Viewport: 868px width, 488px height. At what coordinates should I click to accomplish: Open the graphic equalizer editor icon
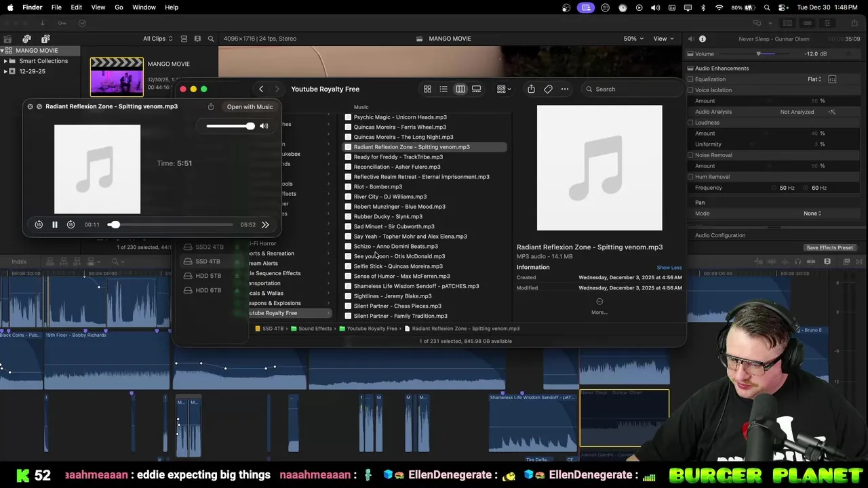(x=832, y=79)
